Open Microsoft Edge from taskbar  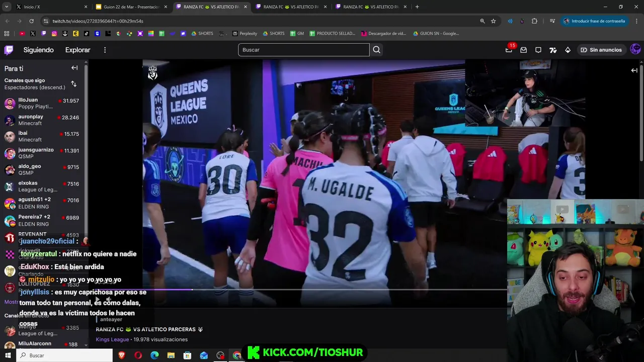154,355
